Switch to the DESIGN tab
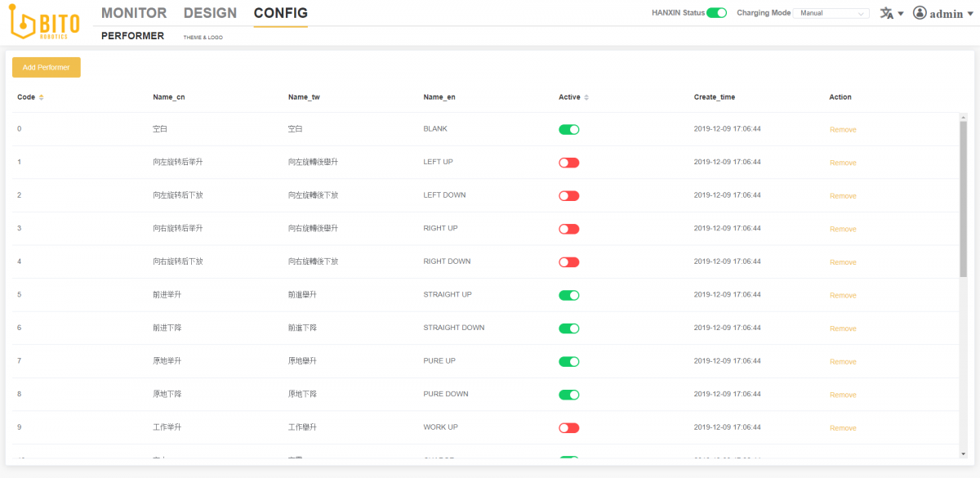 (x=210, y=13)
